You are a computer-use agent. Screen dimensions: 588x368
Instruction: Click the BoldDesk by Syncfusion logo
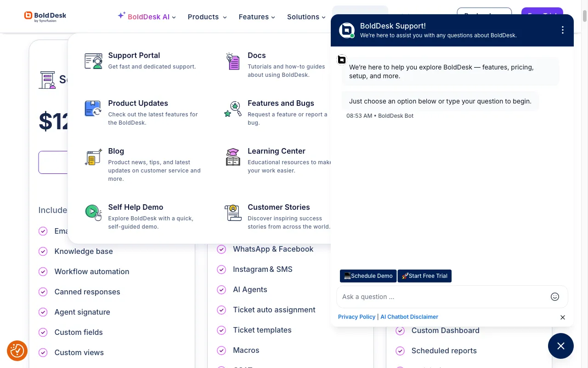[45, 17]
